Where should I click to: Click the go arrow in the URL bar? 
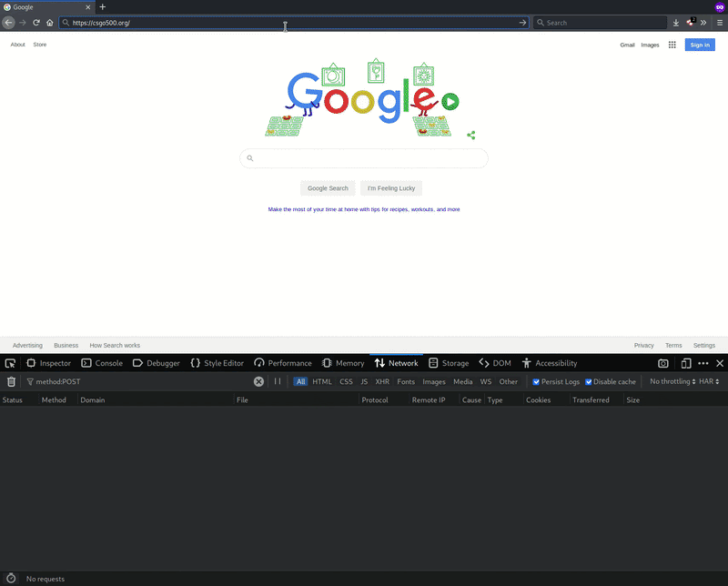pos(522,22)
